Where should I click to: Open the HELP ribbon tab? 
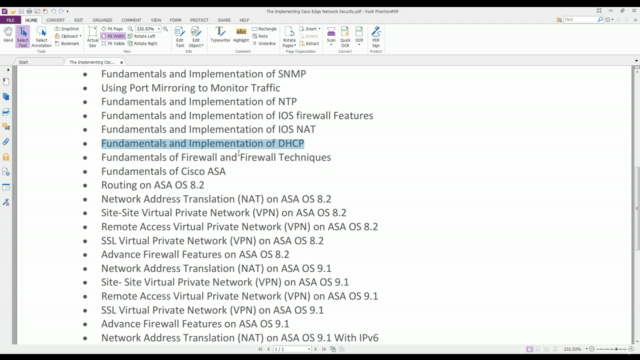tap(244, 20)
